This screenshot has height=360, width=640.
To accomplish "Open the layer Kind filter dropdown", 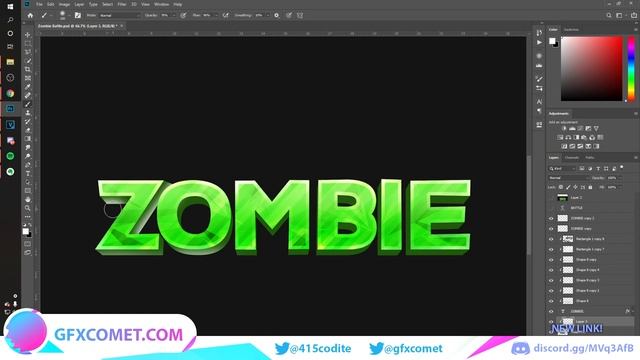I will 562,169.
